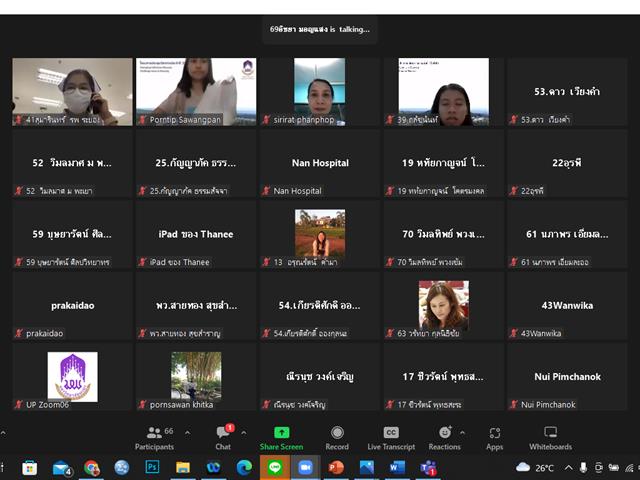Select the masked participant 41 video
Viewport: 640px width, 480px height.
pyautogui.click(x=72, y=92)
